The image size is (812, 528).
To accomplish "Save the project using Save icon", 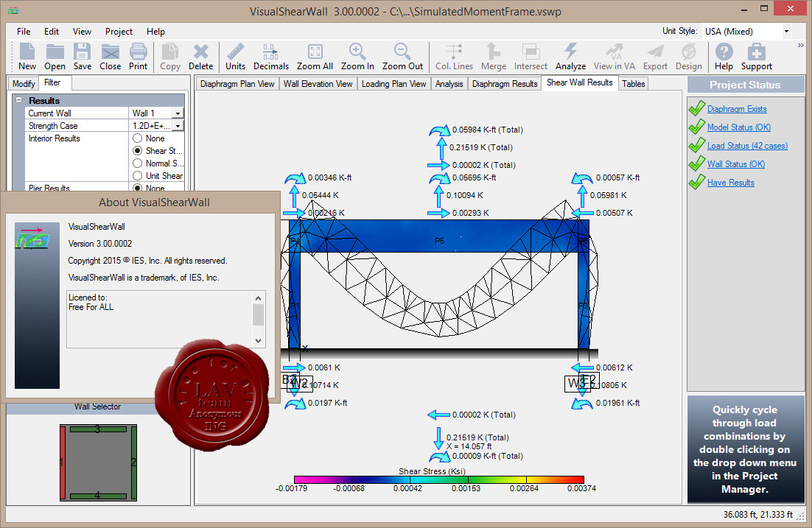I will point(83,57).
